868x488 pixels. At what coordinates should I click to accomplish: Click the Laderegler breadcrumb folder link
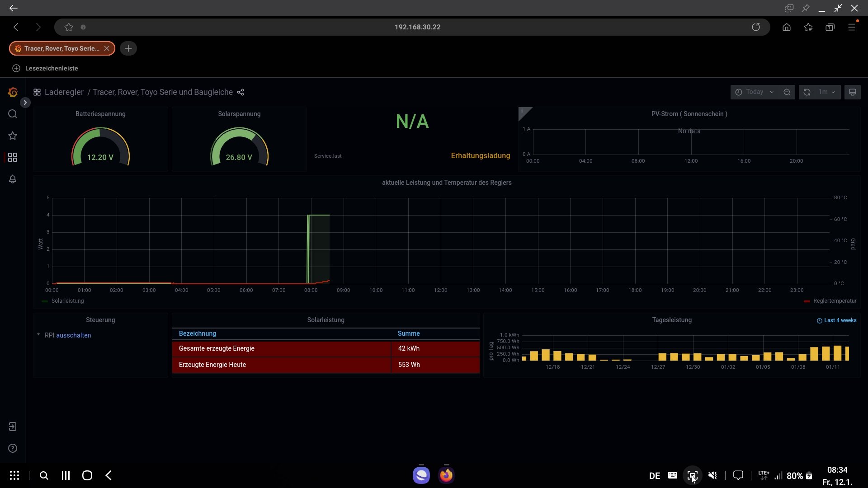coord(64,92)
